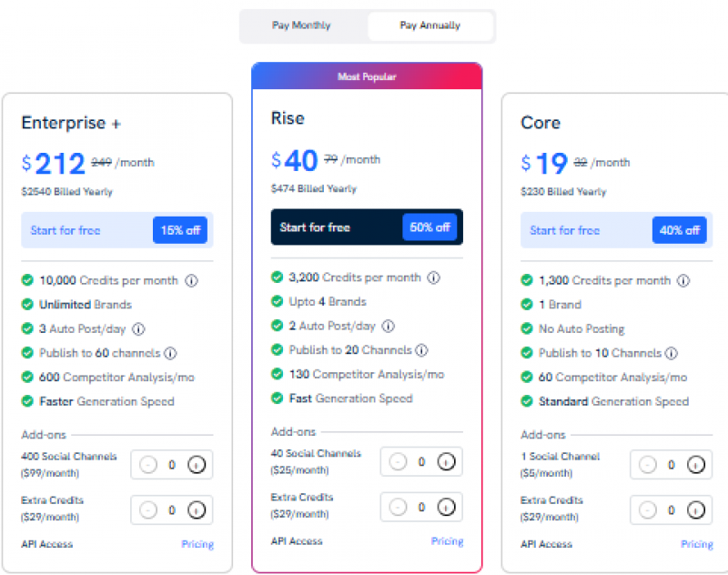The width and height of the screenshot is (728, 575).
Task: Increase Extra Credits quantity for Enterprise +
Action: click(195, 510)
